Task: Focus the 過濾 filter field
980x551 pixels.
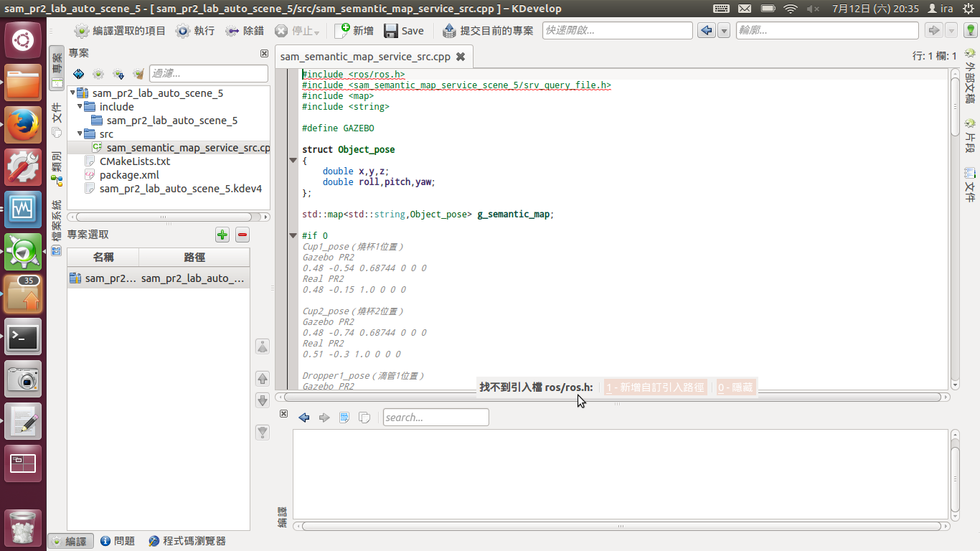Action: 208,73
